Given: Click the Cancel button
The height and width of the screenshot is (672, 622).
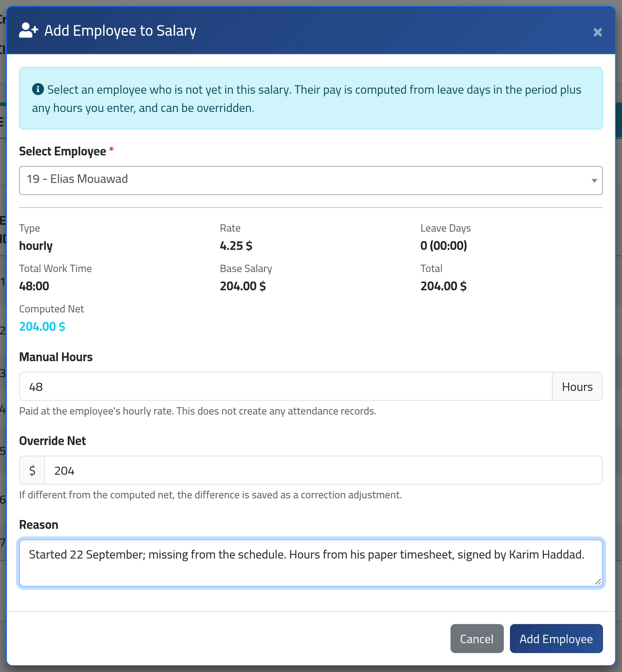Looking at the screenshot, I should click(x=477, y=639).
